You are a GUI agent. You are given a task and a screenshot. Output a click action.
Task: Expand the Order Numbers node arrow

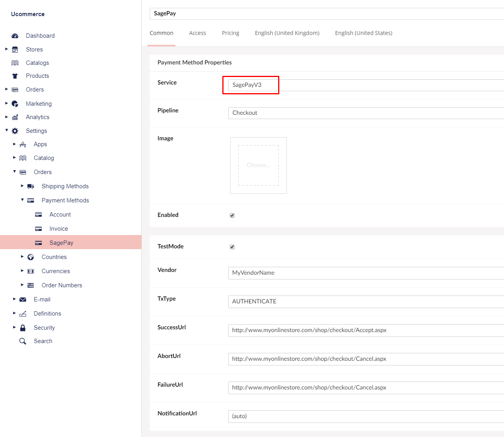click(22, 285)
